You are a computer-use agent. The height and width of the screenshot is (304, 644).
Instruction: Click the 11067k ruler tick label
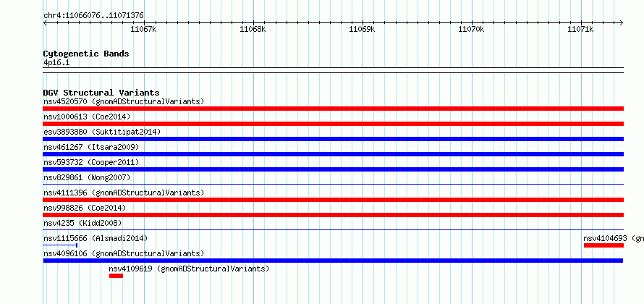click(143, 29)
